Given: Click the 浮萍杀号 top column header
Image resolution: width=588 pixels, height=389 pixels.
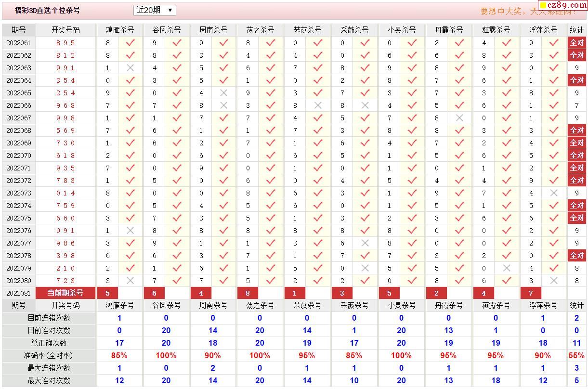Looking at the screenshot, I should [x=543, y=30].
